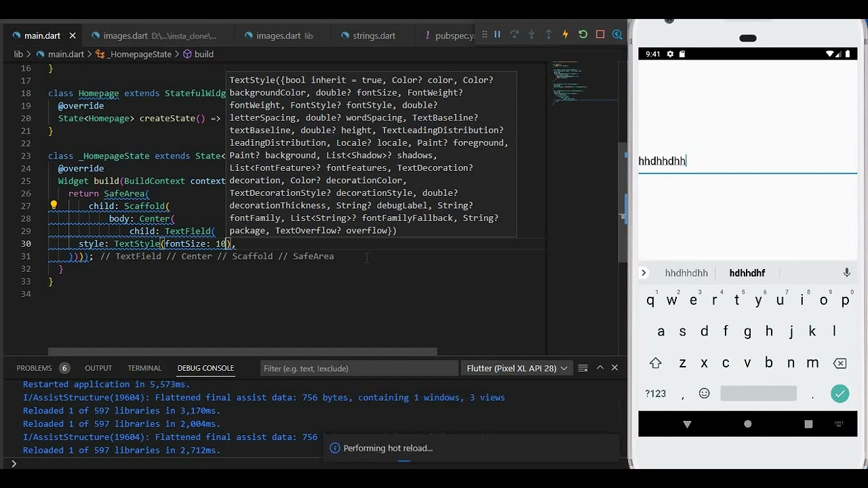Image resolution: width=868 pixels, height=488 pixels.
Task: Close the main.dart tab with X
Action: coord(72,35)
